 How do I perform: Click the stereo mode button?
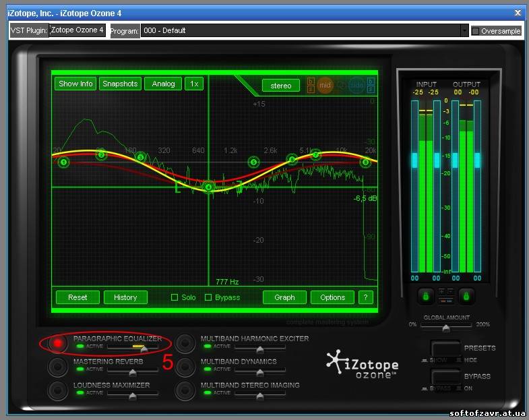(x=281, y=86)
